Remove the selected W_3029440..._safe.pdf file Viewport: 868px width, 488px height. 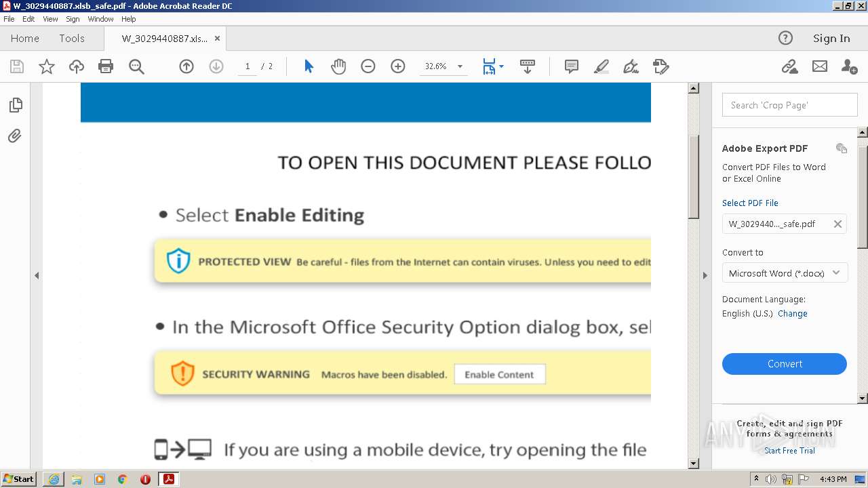(838, 224)
